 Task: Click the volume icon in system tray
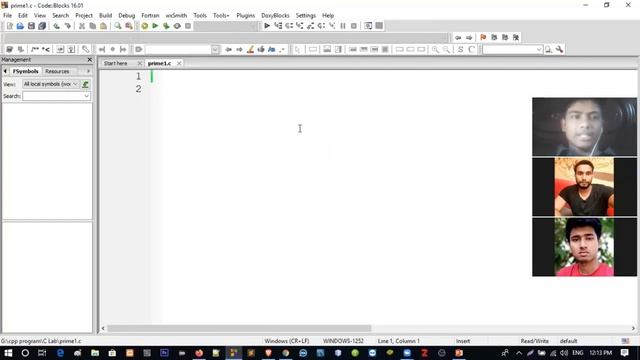point(564,353)
